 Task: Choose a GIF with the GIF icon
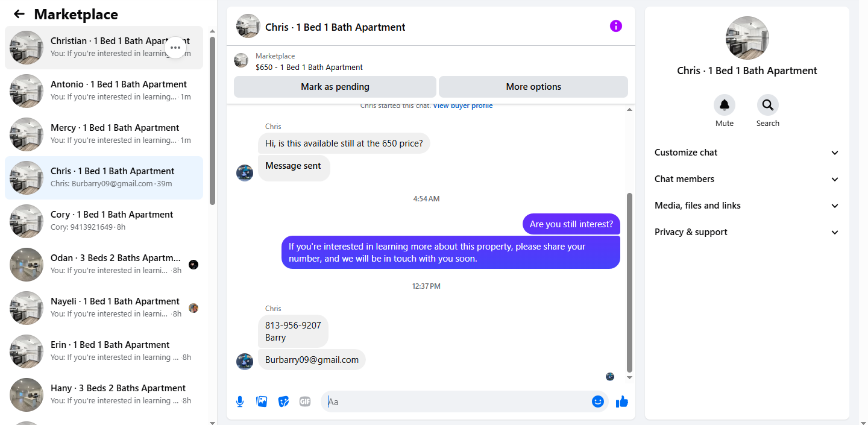click(x=305, y=401)
